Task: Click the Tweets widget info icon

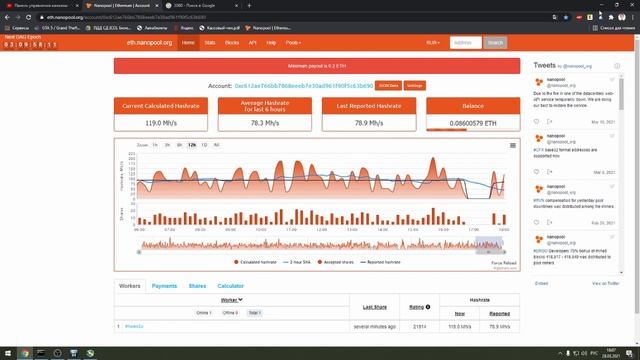Action: click(x=617, y=66)
